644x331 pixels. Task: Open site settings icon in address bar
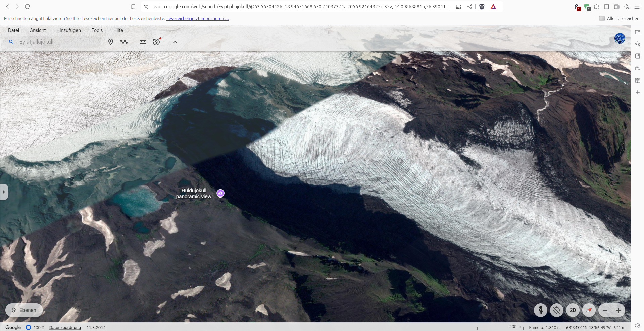(146, 7)
